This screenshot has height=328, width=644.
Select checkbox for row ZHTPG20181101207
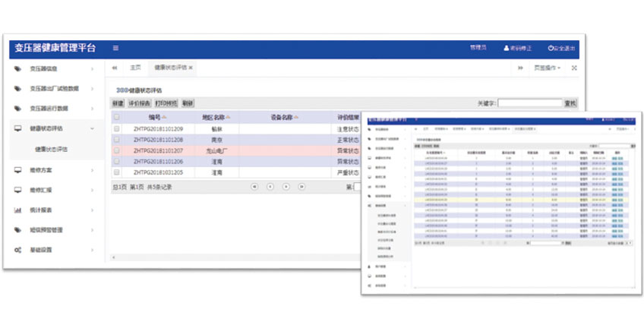116,151
